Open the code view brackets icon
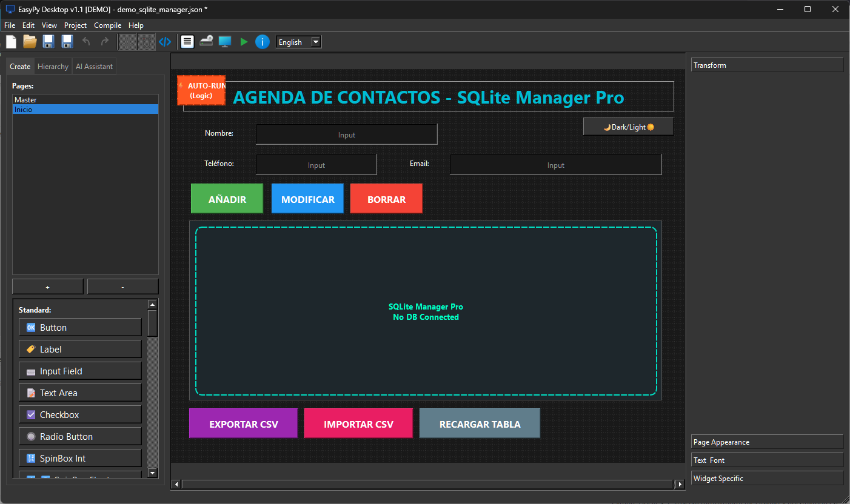 [x=165, y=42]
